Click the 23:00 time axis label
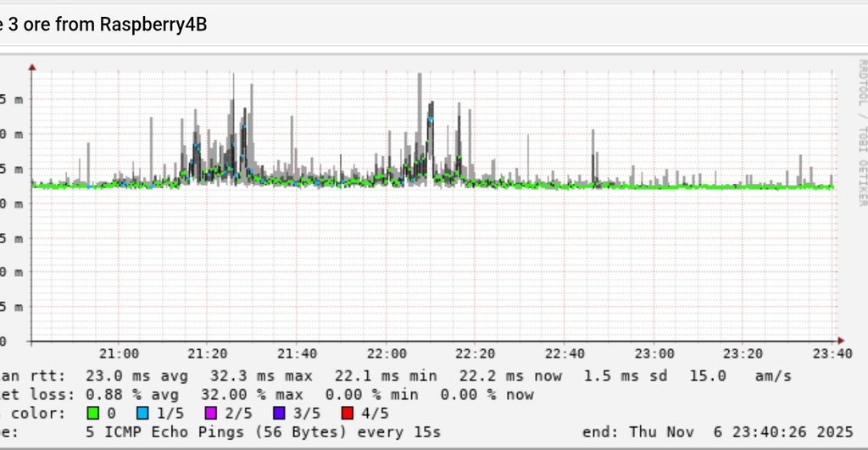 (654, 353)
